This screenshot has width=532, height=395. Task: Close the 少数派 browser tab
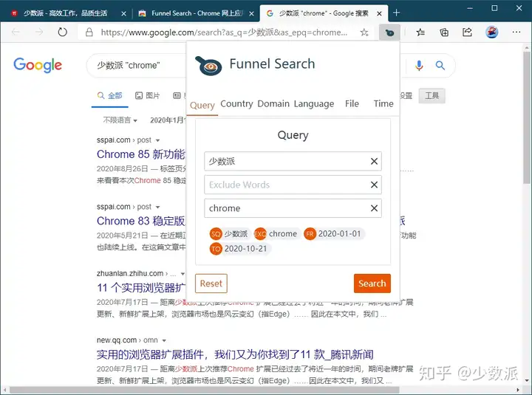[x=123, y=13]
